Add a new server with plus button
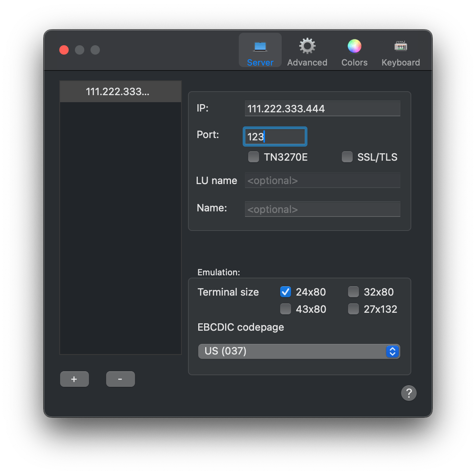 click(x=75, y=379)
